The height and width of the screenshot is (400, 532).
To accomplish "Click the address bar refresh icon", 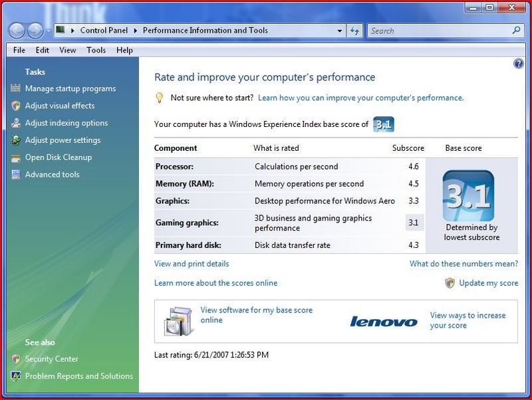I will (354, 31).
